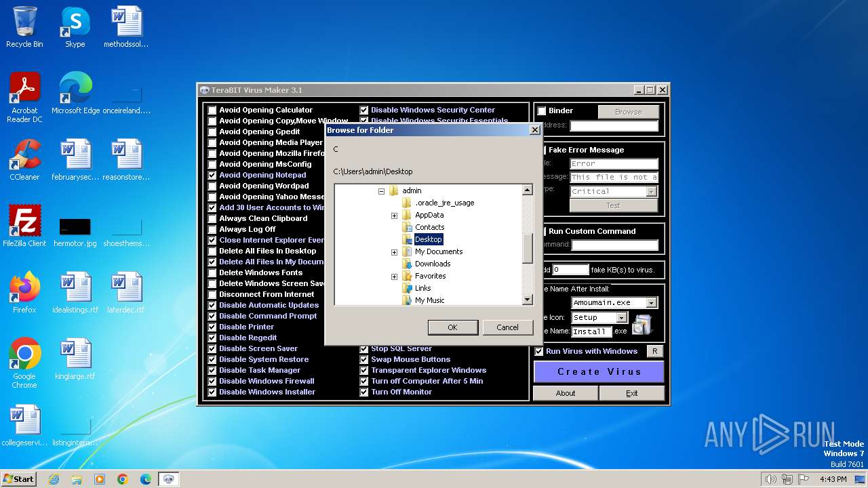Screen dimensions: 868x488
Task: Select the My Music folder in tree
Action: coord(429,300)
